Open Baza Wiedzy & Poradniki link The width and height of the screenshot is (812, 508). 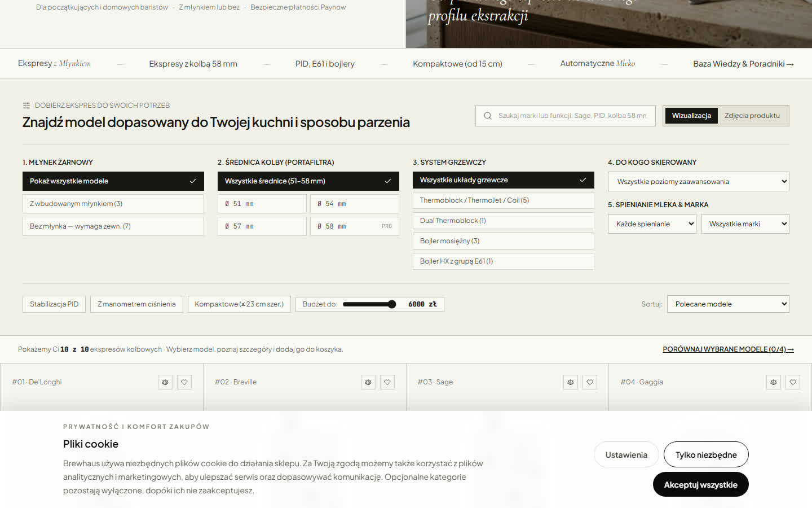coord(743,64)
